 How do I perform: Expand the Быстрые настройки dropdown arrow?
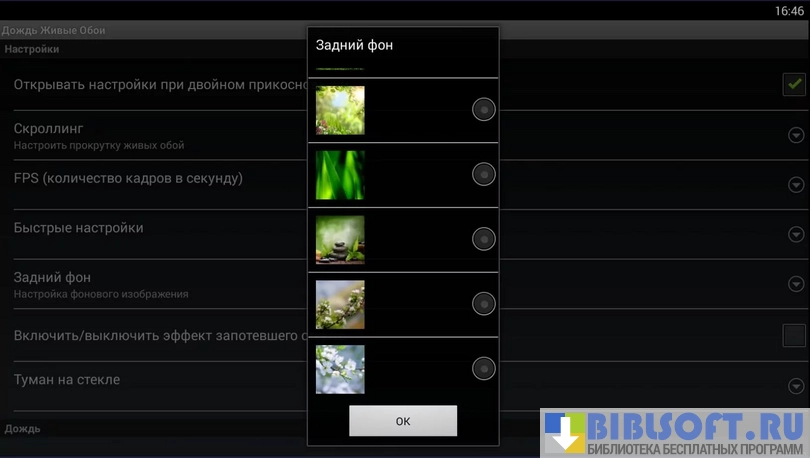pos(796,235)
